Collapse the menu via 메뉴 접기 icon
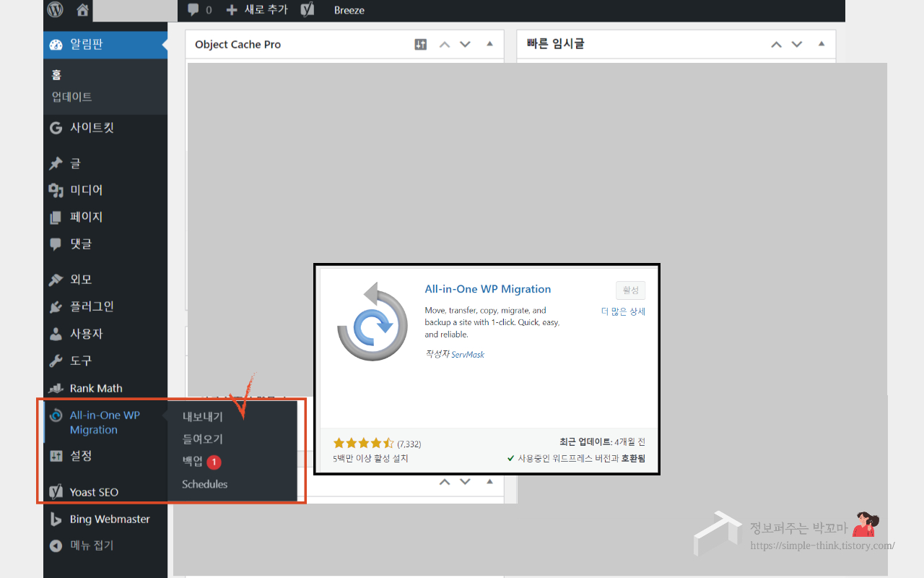 click(56, 545)
